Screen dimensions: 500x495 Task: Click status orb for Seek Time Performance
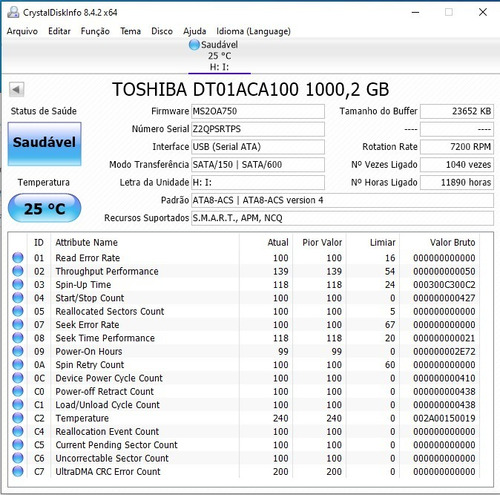pos(18,338)
